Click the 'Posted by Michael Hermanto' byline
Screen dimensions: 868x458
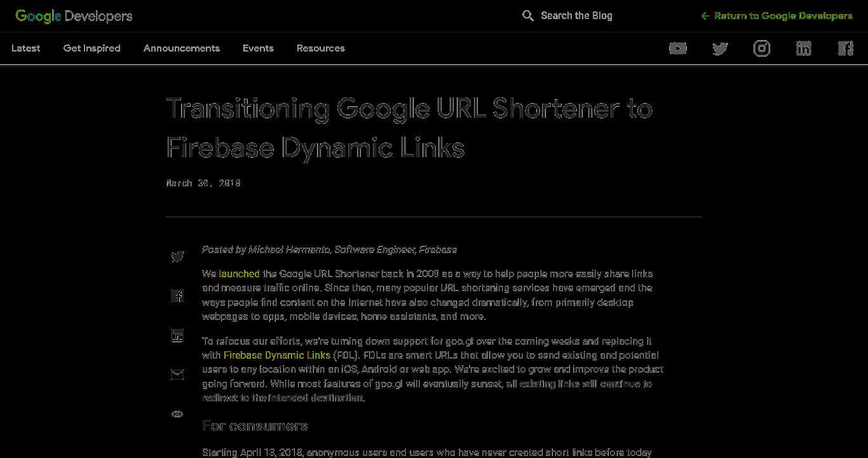(329, 250)
